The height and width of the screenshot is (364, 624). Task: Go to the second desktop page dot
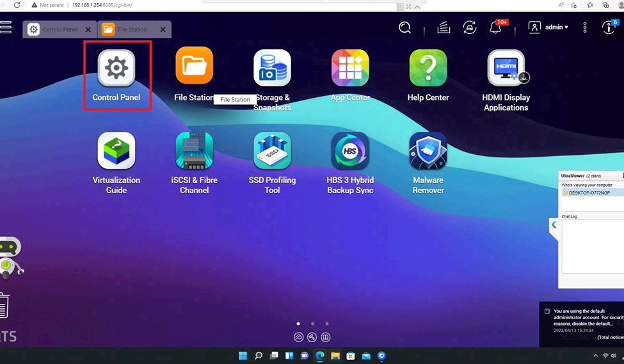pos(313,324)
